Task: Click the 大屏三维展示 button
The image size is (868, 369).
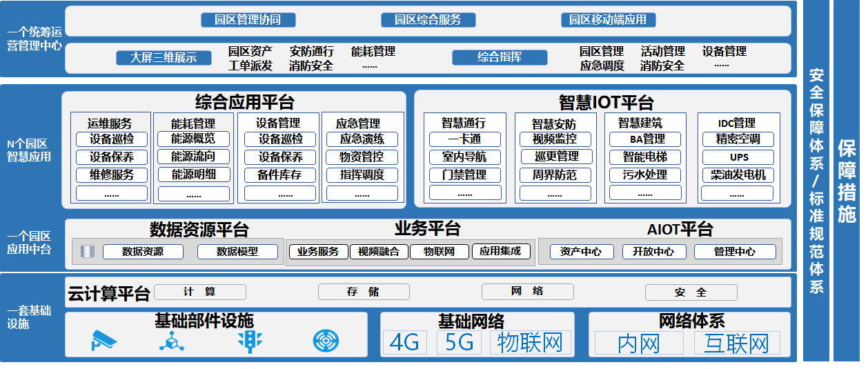Action: pos(164,58)
